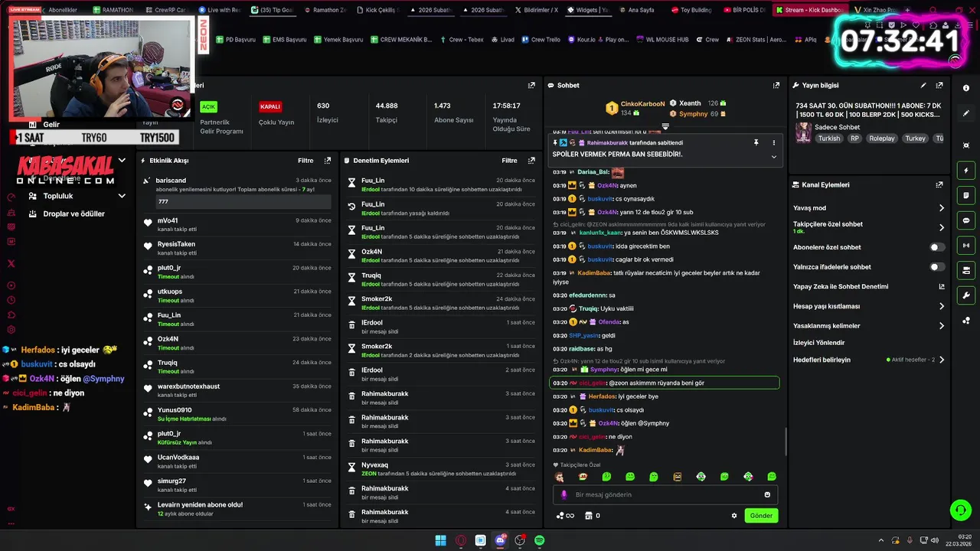Pop out the Denetim Eylemleri panel

pyautogui.click(x=531, y=161)
